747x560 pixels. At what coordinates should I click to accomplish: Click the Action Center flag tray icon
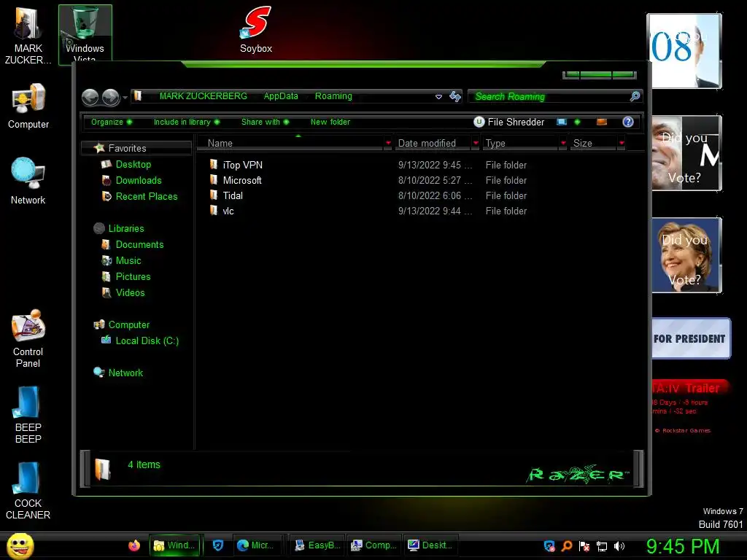[x=584, y=546]
